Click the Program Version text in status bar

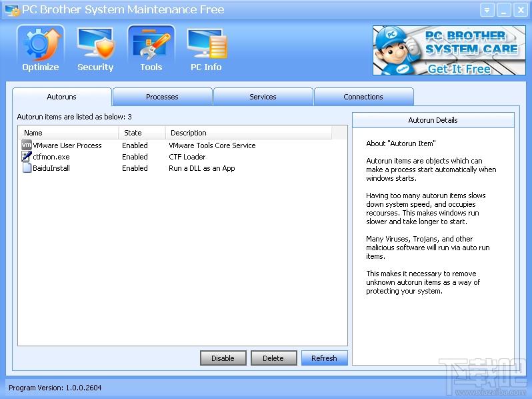coord(55,388)
